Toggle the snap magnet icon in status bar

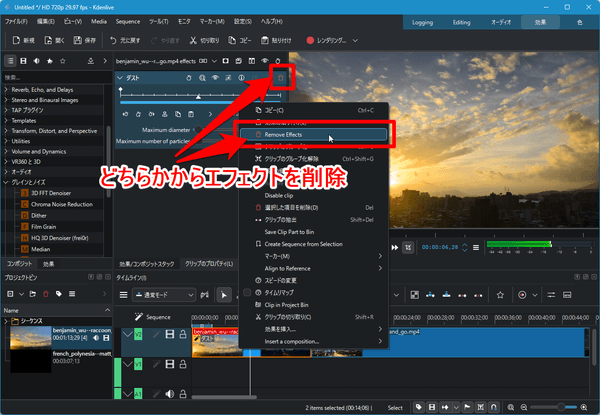pos(494,407)
